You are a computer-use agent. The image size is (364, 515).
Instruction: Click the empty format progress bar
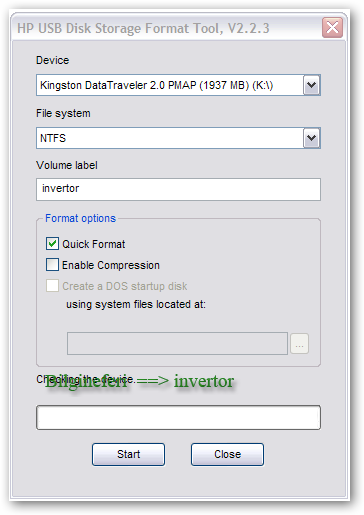(x=178, y=417)
